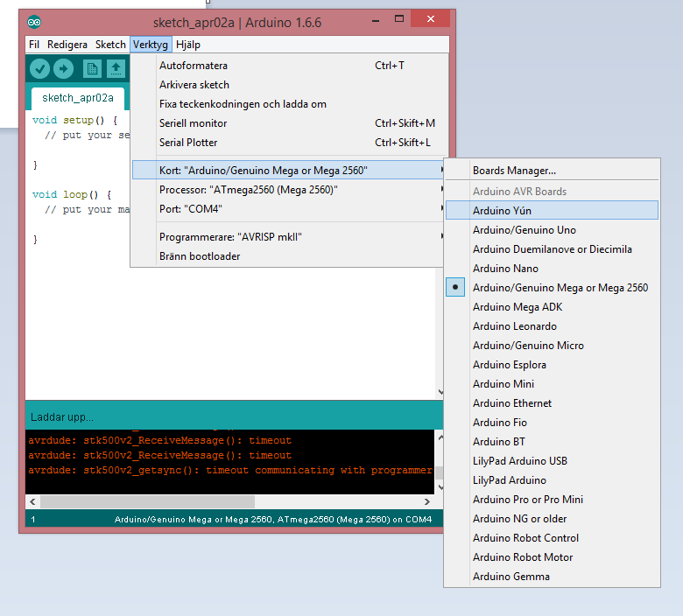Minimize the Arduino window
Screen dimensions: 683x616
point(376,20)
